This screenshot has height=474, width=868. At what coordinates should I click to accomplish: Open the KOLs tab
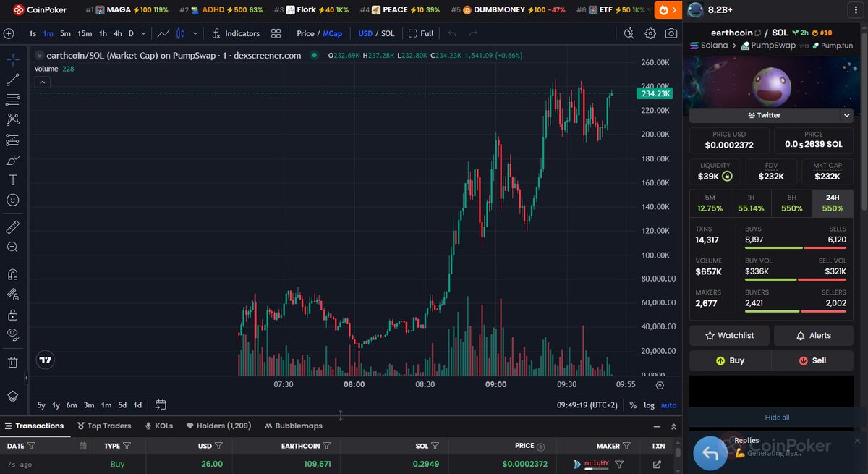(x=159, y=426)
